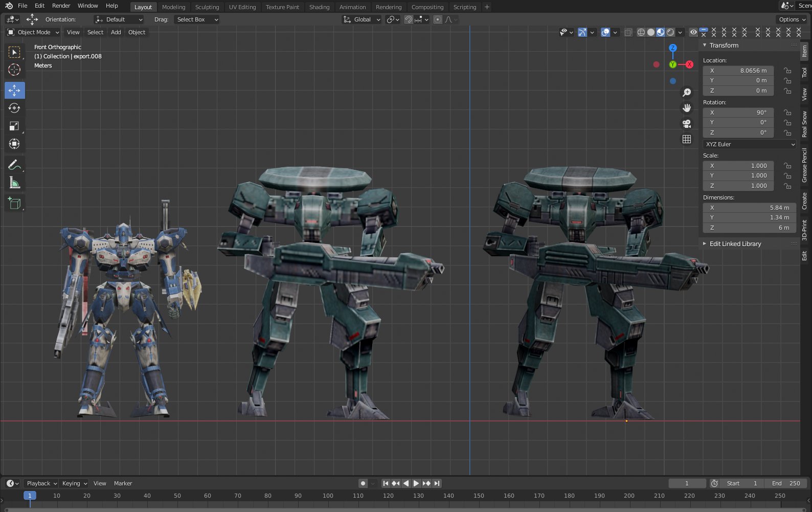Open the Add menu in viewport header
Image resolution: width=812 pixels, height=512 pixels.
tap(116, 32)
